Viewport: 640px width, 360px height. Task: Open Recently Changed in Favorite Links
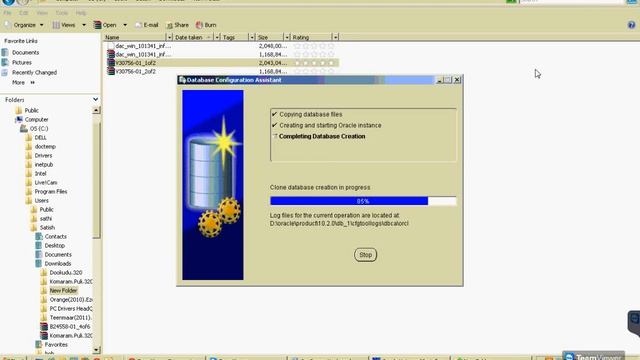coord(34,73)
